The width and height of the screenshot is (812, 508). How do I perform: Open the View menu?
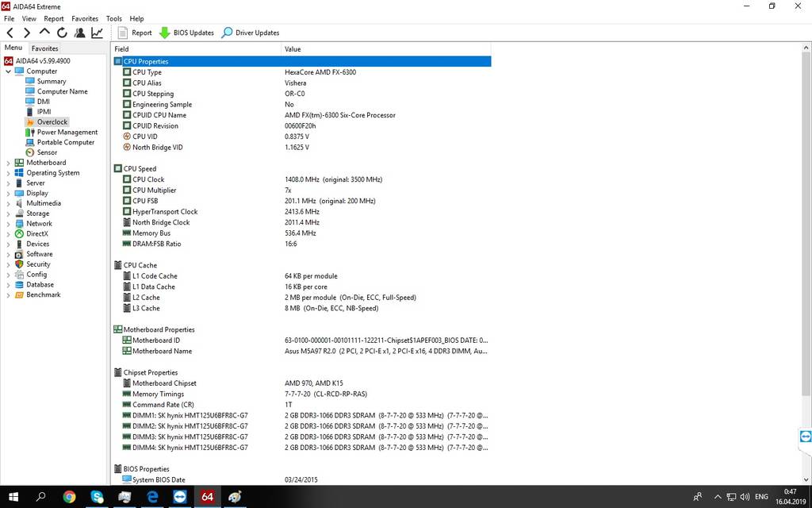[x=29, y=19]
